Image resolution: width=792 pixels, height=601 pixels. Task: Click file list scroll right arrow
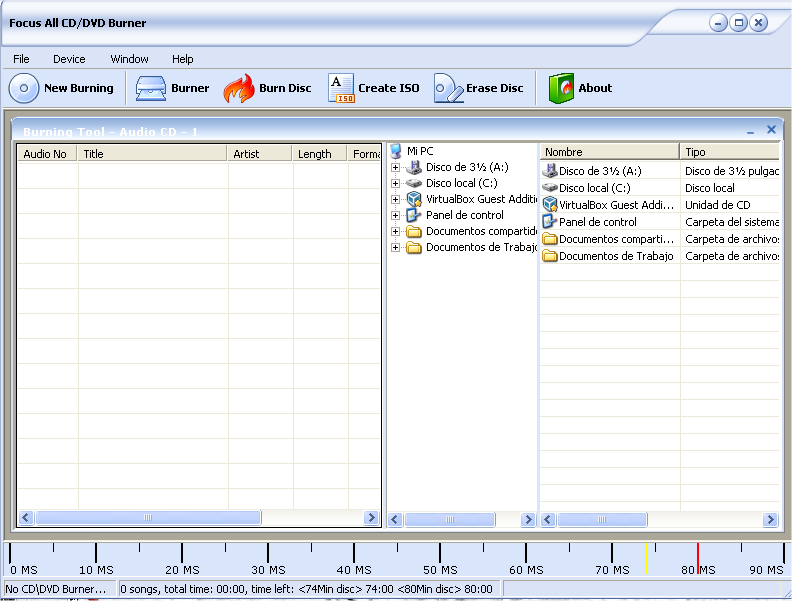tap(770, 520)
